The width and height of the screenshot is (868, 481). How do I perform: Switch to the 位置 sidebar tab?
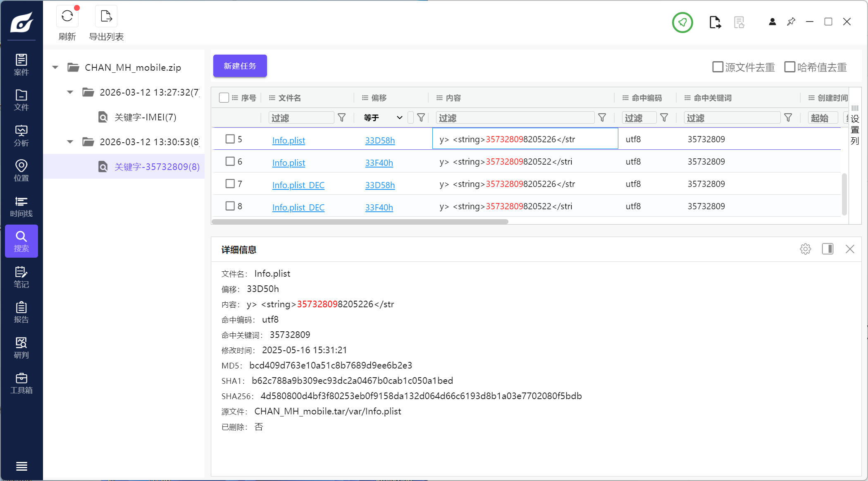pos(21,171)
